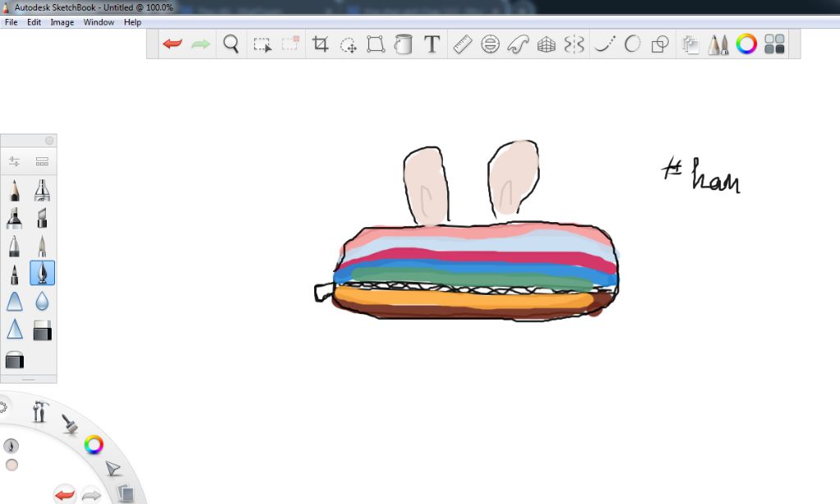The width and height of the screenshot is (840, 504).
Task: Open the Window menu
Action: pyautogui.click(x=98, y=22)
